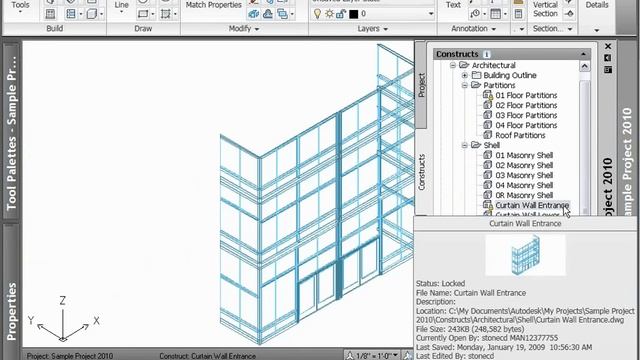Screen dimensions: 640x360
Task: Click the blue 3D box Modify icon
Action: pos(253,14)
